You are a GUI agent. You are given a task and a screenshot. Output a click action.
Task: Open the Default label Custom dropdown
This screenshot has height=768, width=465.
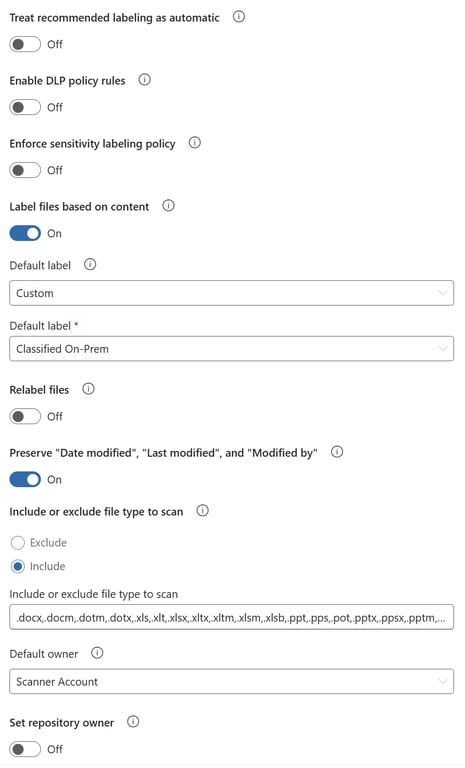231,293
